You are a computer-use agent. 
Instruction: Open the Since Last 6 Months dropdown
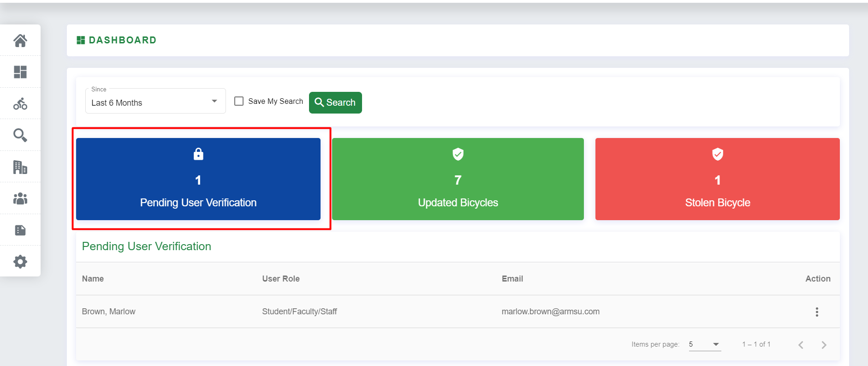coord(155,101)
